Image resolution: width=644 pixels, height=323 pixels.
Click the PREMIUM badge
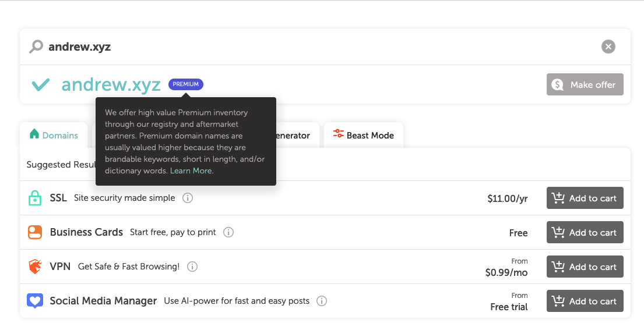click(186, 84)
